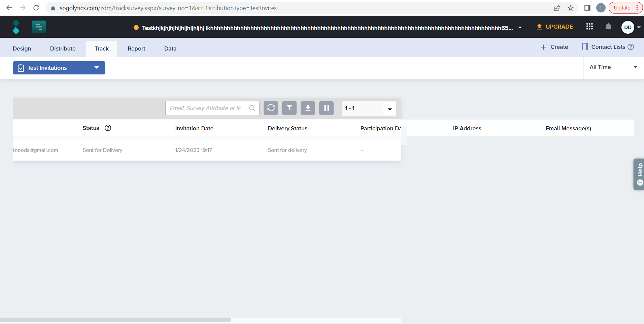The height and width of the screenshot is (324, 644).
Task: Click the tneeds@gmail.com email cell
Action: 35,150
